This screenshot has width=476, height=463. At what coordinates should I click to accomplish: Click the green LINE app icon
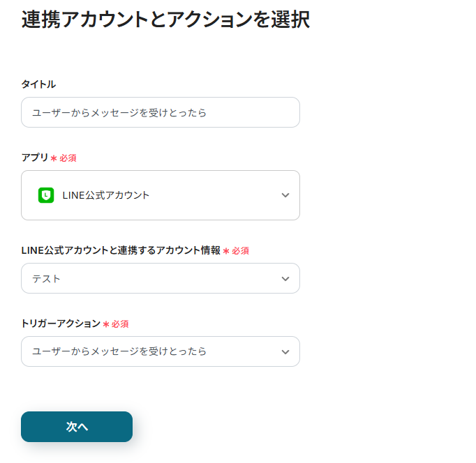(x=46, y=195)
